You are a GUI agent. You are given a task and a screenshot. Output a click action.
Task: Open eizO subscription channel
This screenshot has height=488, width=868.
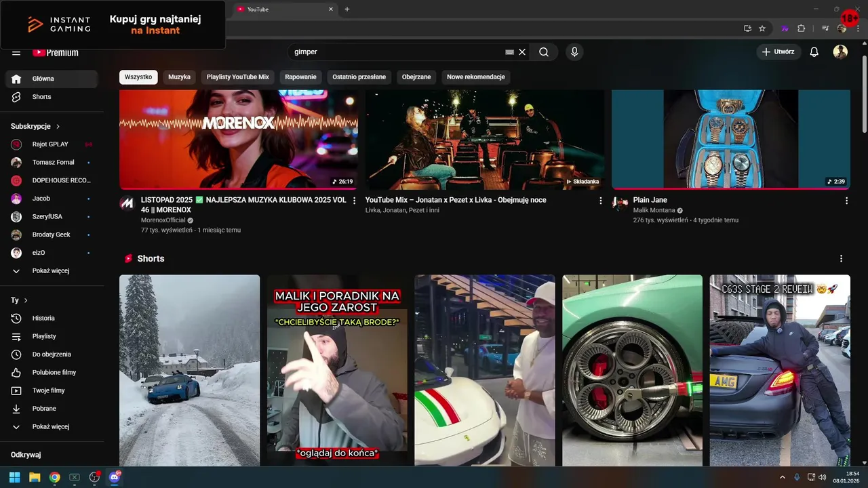click(52, 253)
